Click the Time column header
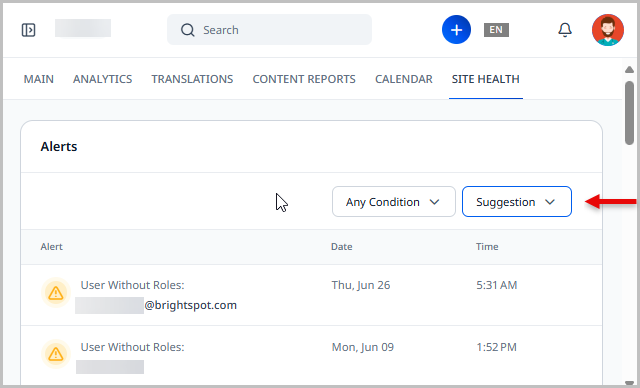Screen dimensions: 640x388 487,246
